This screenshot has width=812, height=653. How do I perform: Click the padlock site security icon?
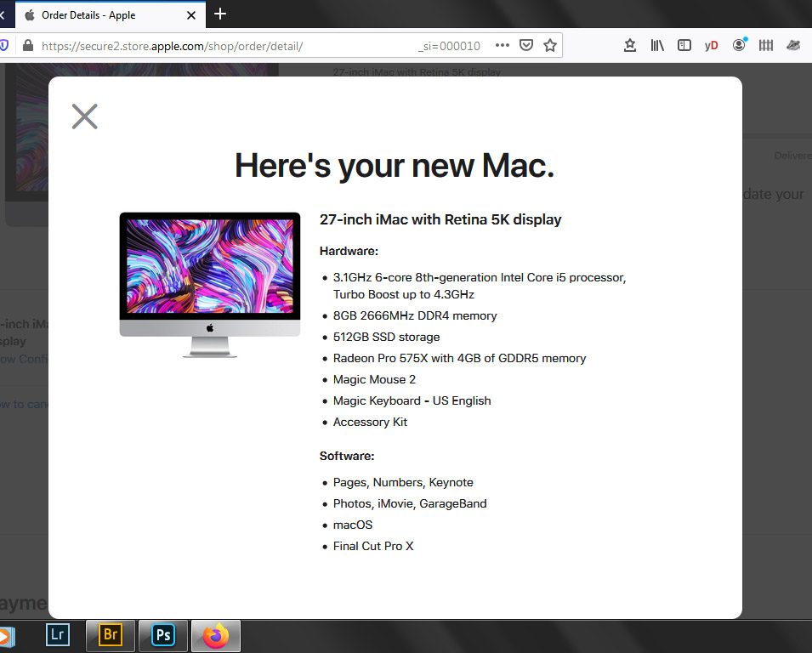click(x=28, y=46)
